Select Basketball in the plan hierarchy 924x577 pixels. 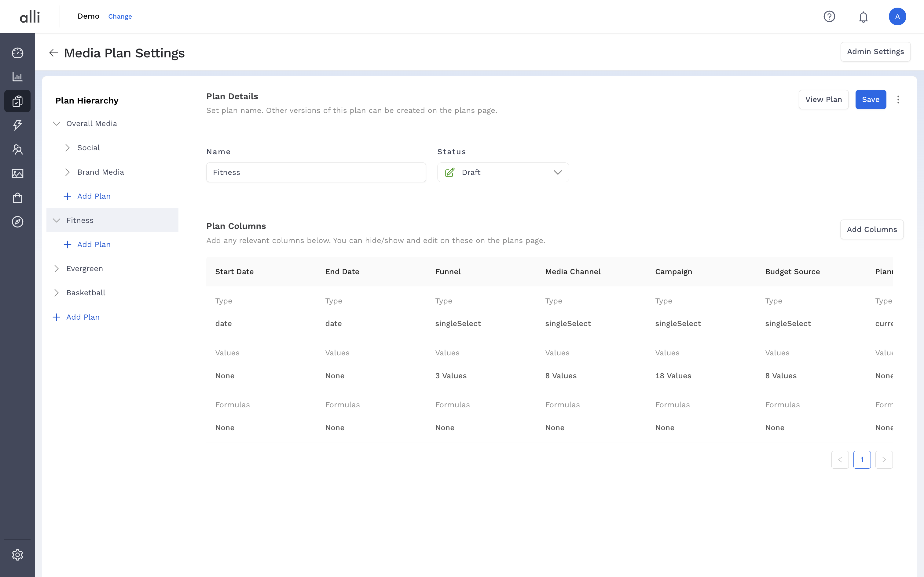pyautogui.click(x=86, y=293)
